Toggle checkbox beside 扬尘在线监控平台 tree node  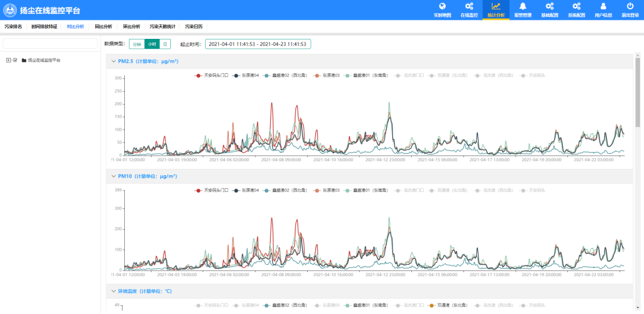pos(15,60)
